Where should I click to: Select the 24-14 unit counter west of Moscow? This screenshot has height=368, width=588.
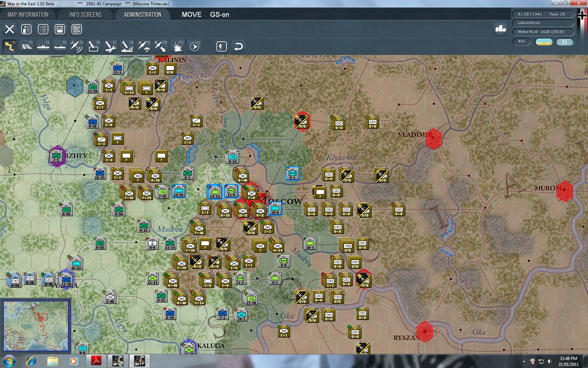click(x=215, y=192)
